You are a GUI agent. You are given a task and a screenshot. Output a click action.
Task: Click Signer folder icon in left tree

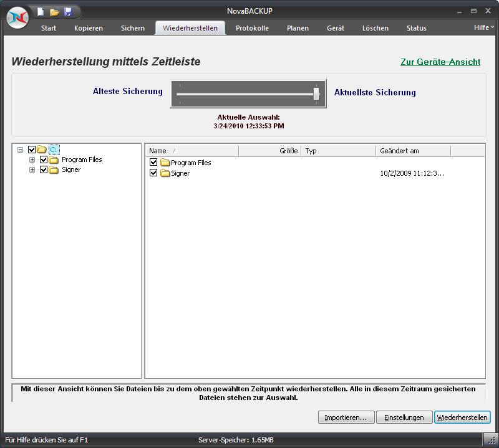click(54, 169)
